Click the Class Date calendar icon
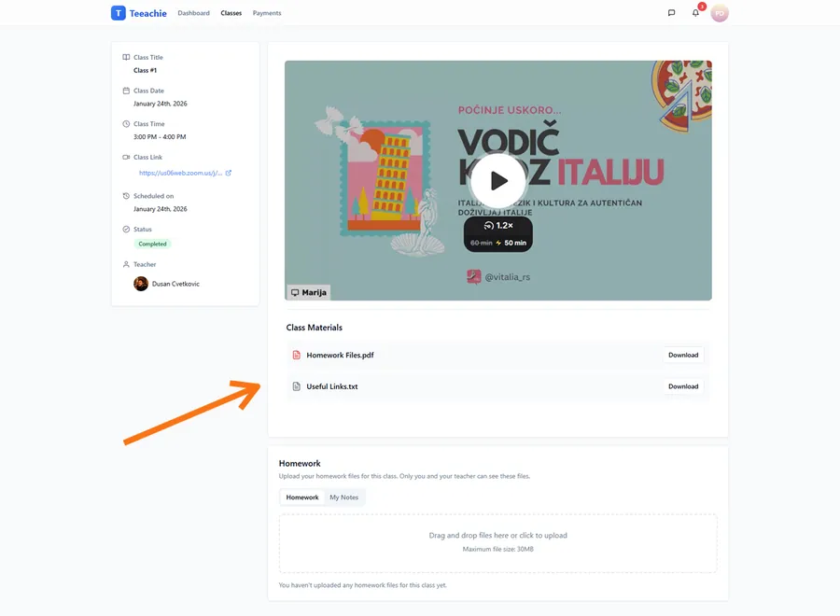The width and height of the screenshot is (840, 616). (x=127, y=91)
